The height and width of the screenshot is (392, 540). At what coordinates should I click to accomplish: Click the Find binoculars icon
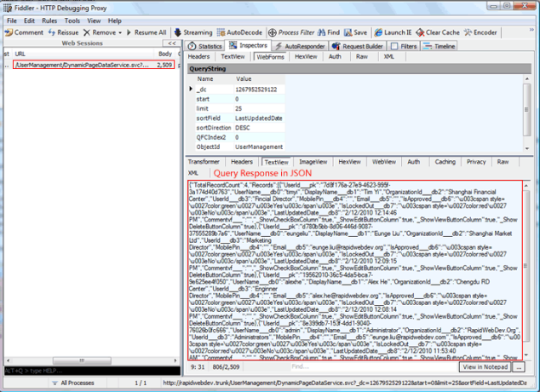pos(321,32)
